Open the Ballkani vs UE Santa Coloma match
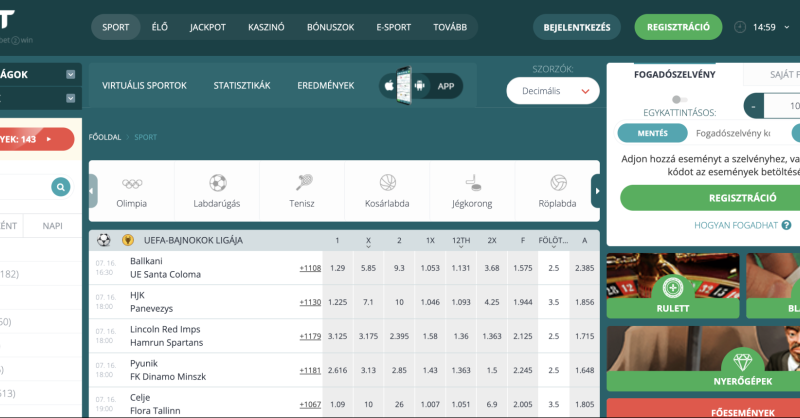800x418 pixels. coord(165,268)
